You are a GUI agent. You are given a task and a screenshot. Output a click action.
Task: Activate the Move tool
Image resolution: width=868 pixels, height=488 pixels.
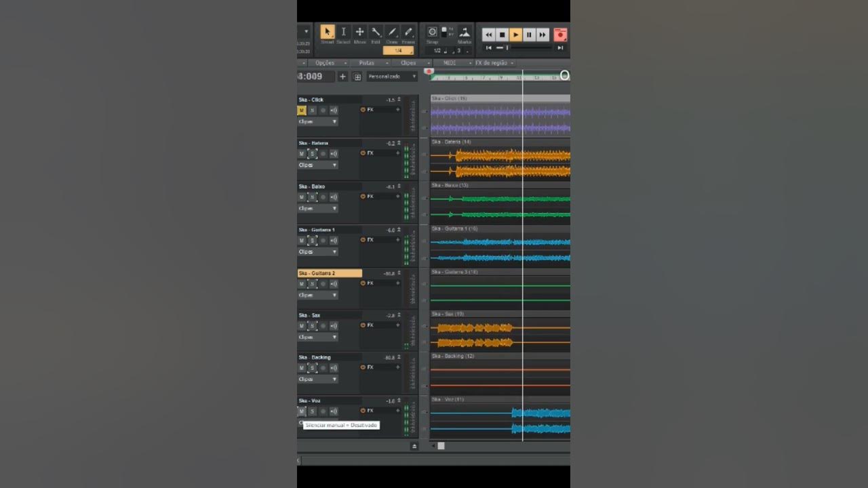pyautogui.click(x=360, y=32)
